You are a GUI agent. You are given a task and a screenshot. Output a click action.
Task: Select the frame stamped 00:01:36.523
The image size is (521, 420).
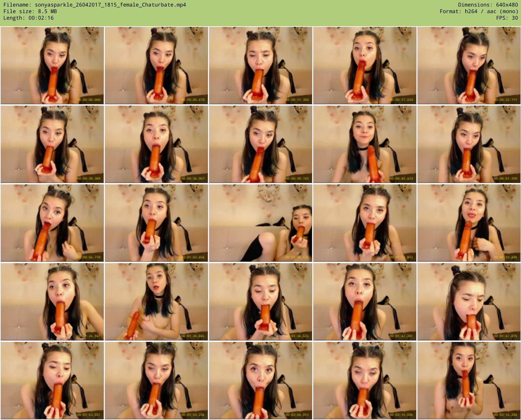coord(260,302)
